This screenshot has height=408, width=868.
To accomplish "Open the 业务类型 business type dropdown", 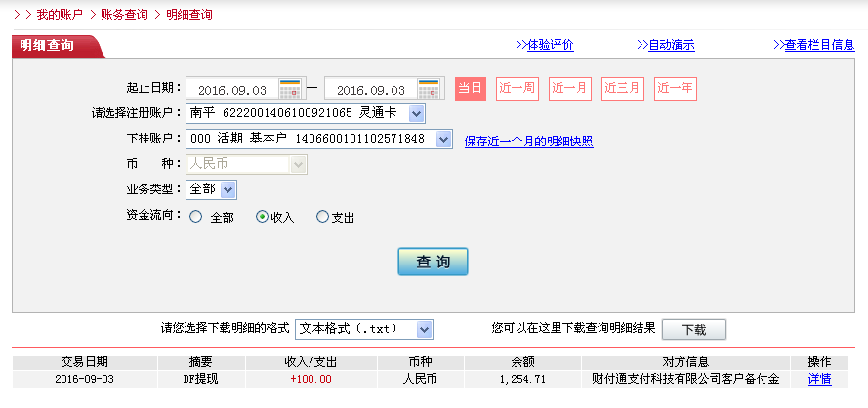I will click(x=227, y=189).
